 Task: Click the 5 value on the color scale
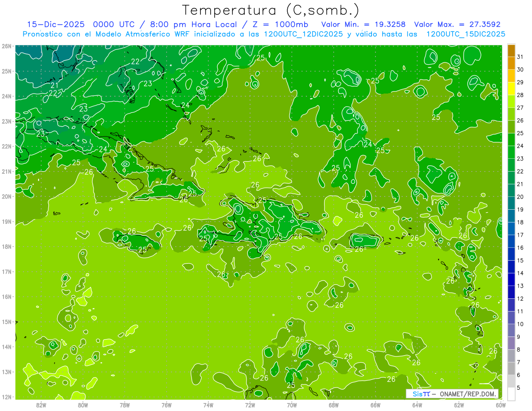519,388
